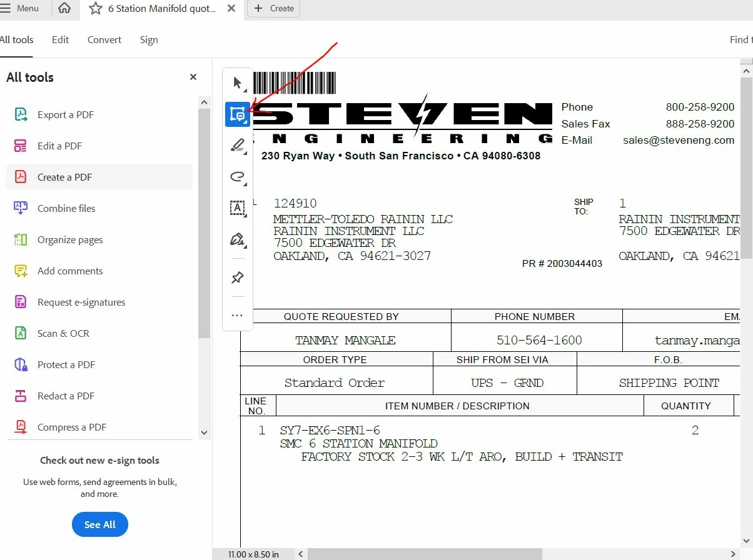
Task: Select the add comment tool
Action: (x=238, y=114)
